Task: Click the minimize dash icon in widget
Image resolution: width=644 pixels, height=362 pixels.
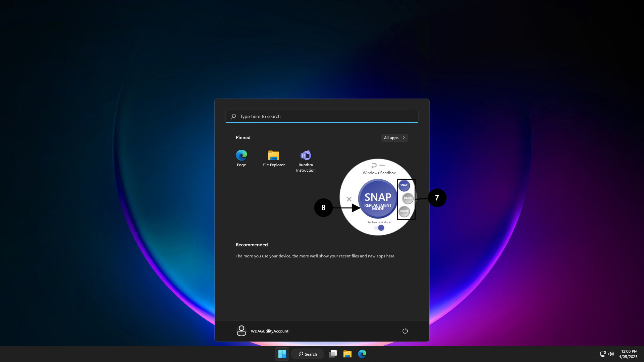Action: [x=382, y=165]
